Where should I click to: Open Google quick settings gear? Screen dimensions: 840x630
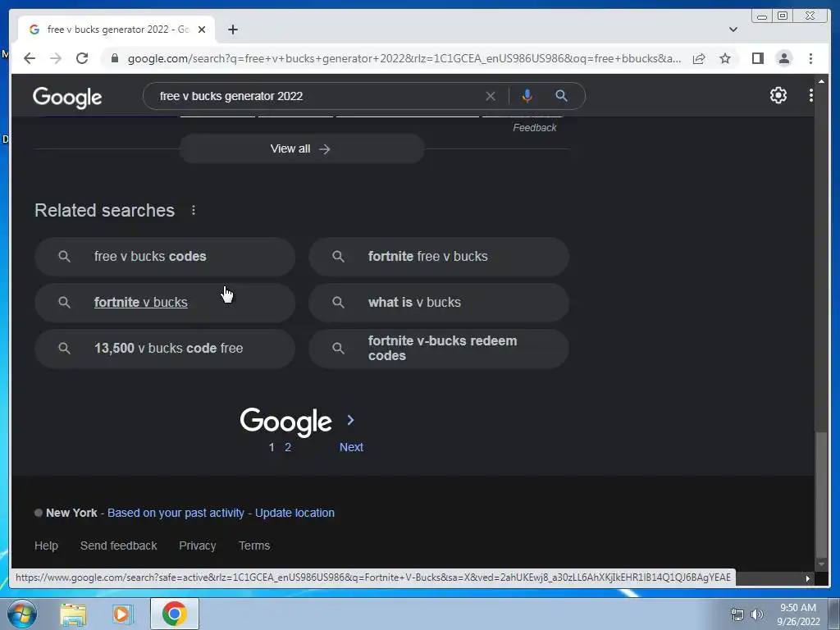(778, 95)
